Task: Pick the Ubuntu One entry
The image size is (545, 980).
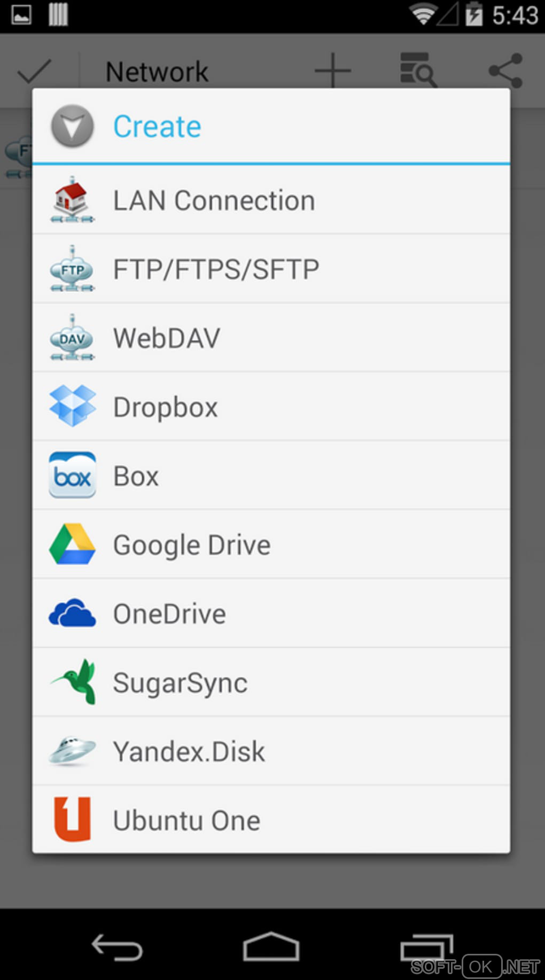Action: [187, 820]
